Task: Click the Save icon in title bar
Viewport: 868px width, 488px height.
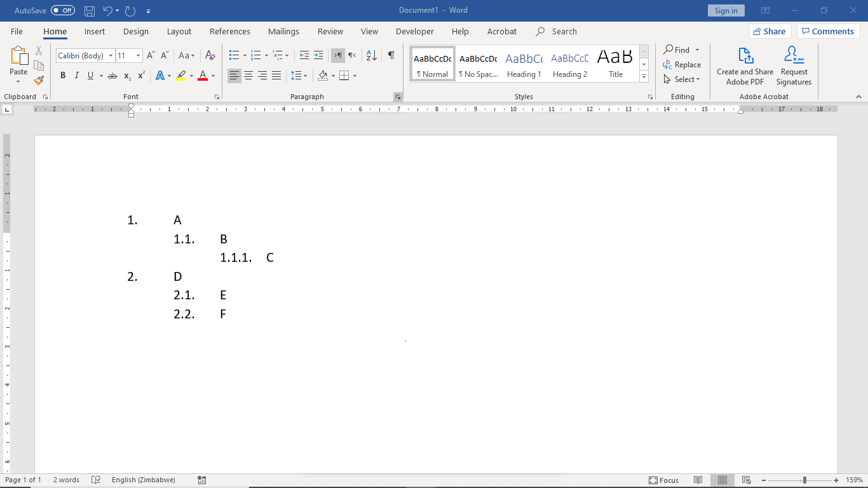Action: click(90, 11)
